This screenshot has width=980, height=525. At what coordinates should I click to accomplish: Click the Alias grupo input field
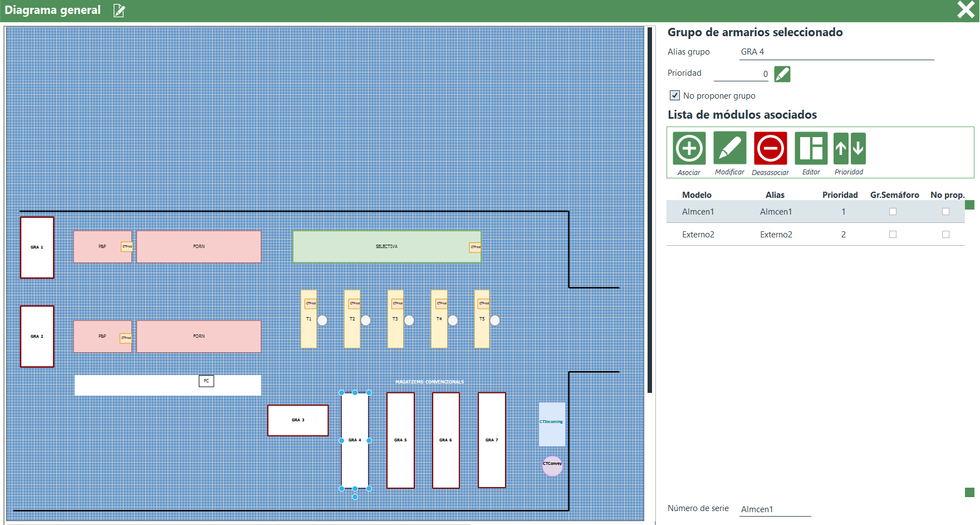tap(836, 52)
